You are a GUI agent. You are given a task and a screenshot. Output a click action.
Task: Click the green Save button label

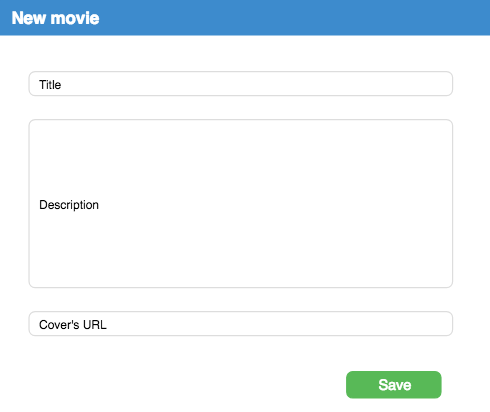(x=395, y=385)
